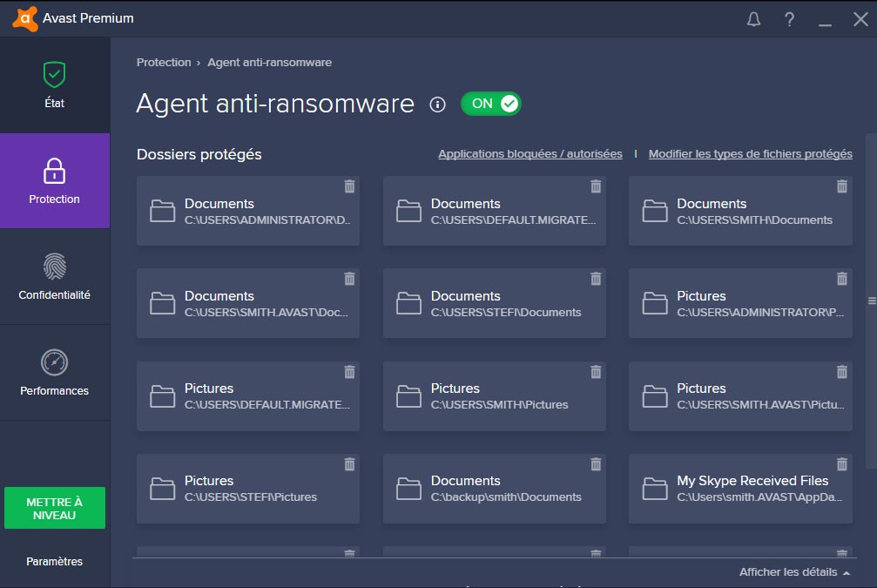Open Confidentialité via the fingerprint icon

54,267
